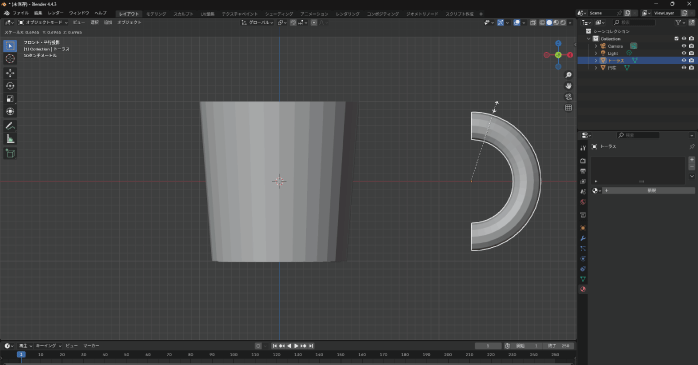
Task: Jump to timeline end frame button
Action: 311,346
